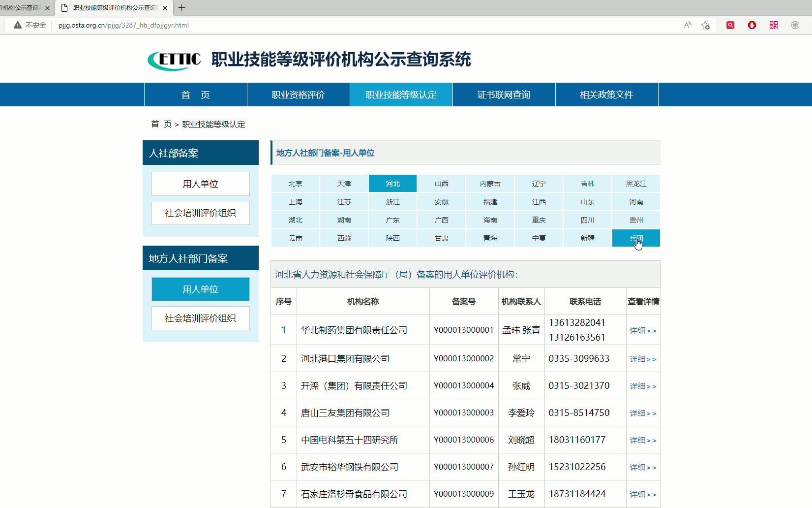Screen dimensions: 812x508
Task: Select 用人单位 under 地方人社部门备案
Action: pyautogui.click(x=201, y=289)
